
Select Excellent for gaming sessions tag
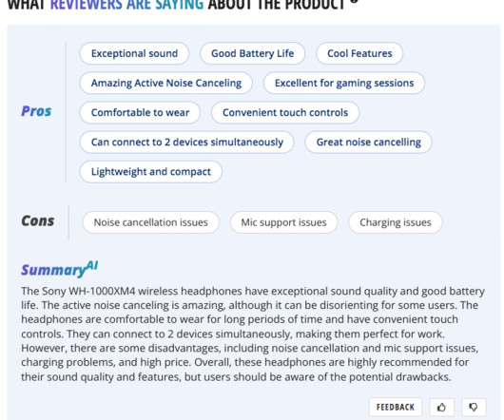click(344, 83)
